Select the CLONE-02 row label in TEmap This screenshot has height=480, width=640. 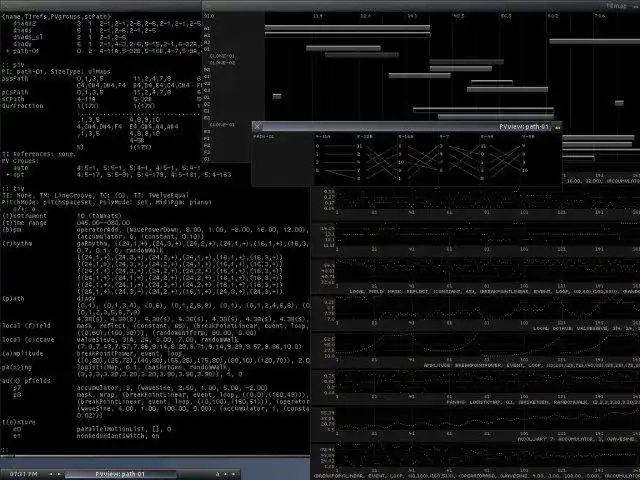pos(222,63)
